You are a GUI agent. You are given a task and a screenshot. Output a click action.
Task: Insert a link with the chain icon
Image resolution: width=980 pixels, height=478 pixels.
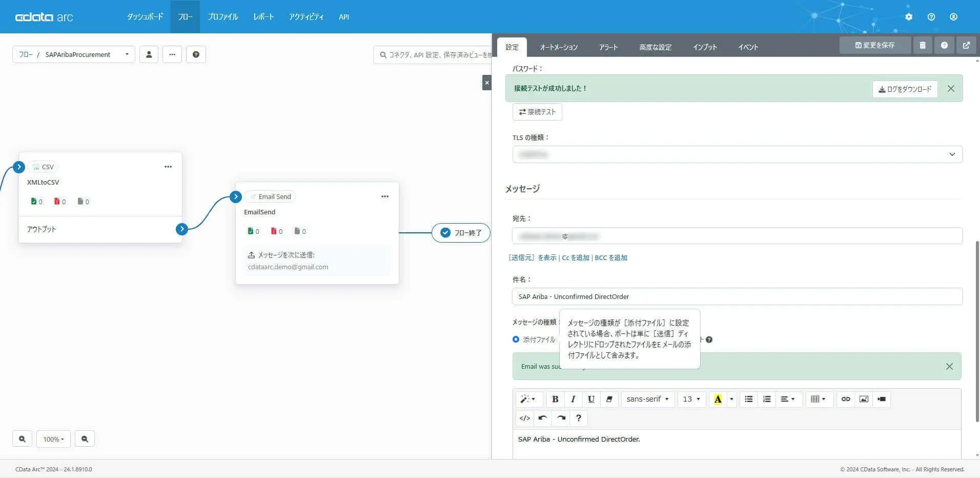point(846,399)
